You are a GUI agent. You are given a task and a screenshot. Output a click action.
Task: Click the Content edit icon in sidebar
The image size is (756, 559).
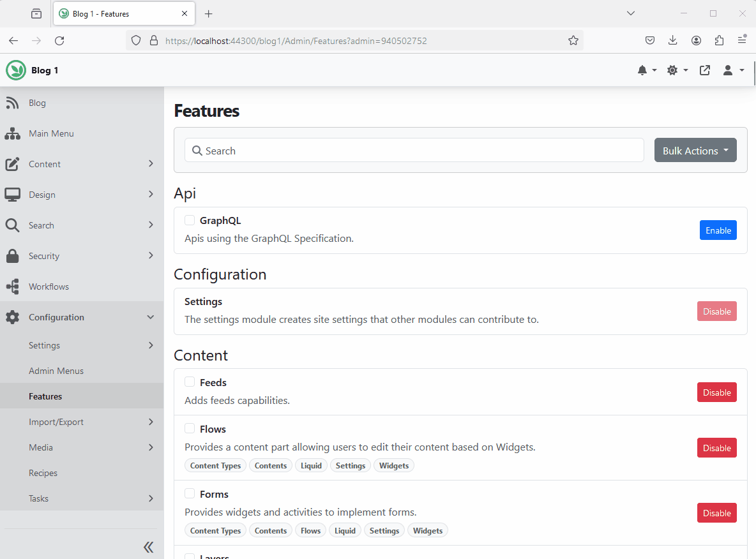point(12,164)
